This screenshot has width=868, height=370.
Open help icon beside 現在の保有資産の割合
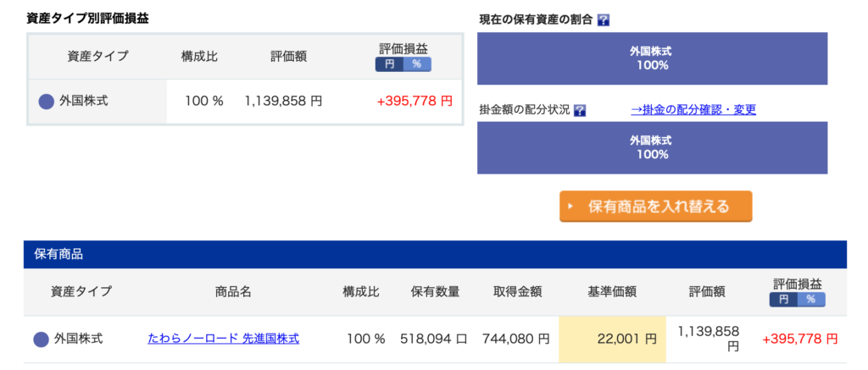(x=604, y=20)
